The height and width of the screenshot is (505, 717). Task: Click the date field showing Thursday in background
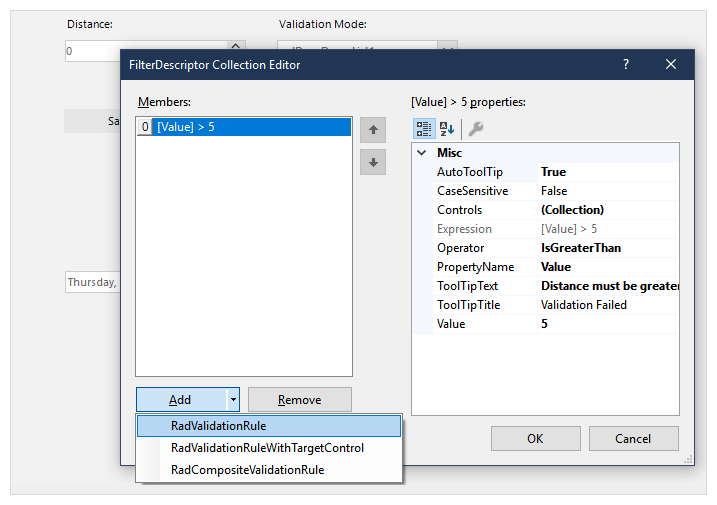coord(92,282)
